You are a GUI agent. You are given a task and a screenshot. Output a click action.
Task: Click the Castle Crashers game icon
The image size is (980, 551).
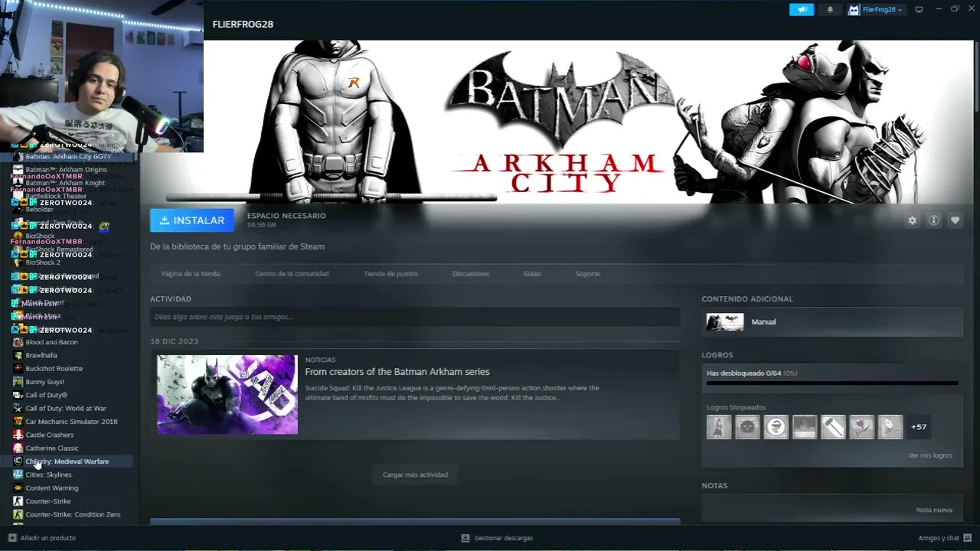click(x=18, y=435)
